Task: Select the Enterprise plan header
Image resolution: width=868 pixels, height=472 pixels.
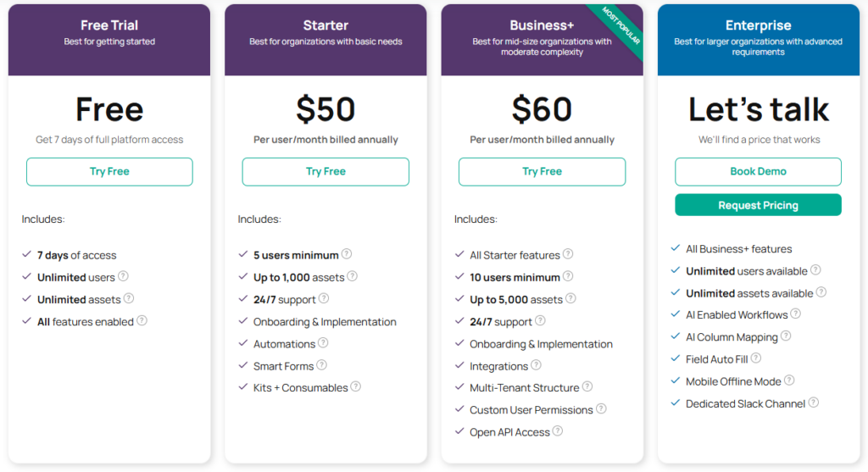Action: point(758,38)
